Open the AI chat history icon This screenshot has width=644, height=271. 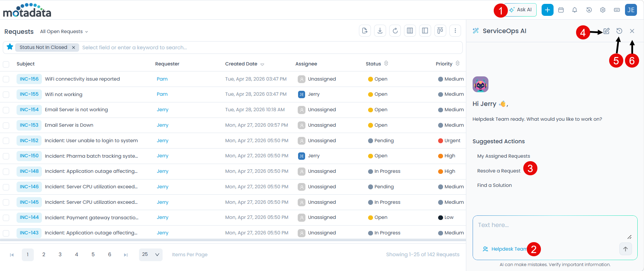(619, 31)
